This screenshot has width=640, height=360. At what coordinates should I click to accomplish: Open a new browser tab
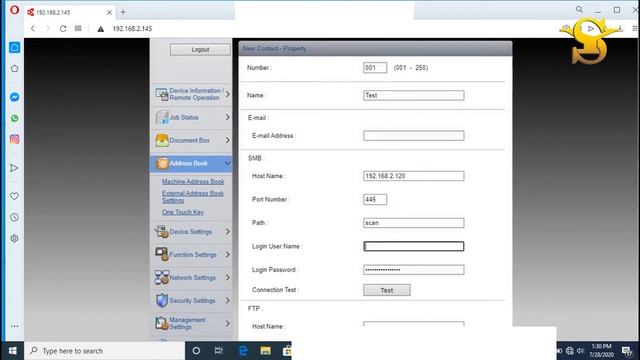point(123,12)
